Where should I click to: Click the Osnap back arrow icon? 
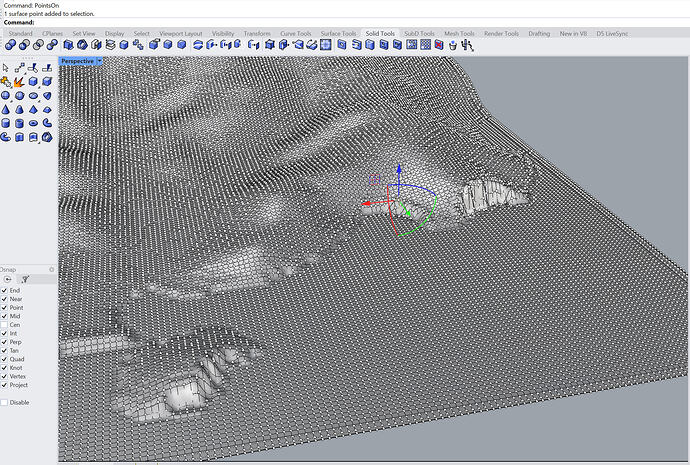click(x=7, y=279)
